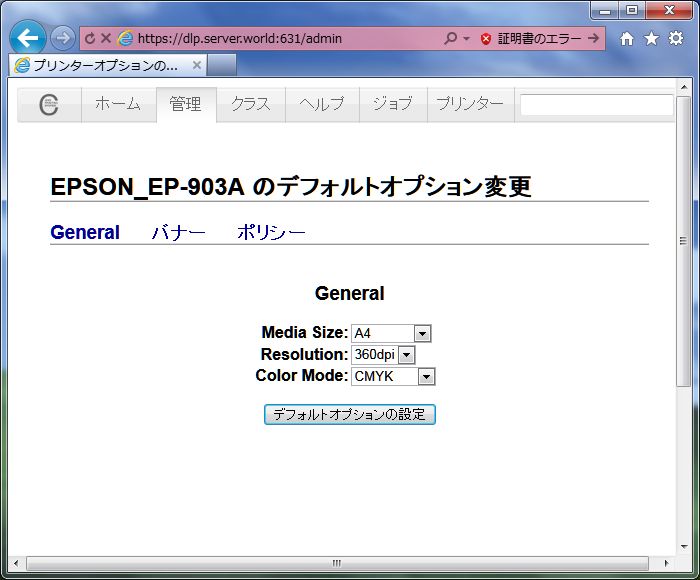Click the Resolution: label
Viewport: 700px width, 580px height.
[x=304, y=355]
